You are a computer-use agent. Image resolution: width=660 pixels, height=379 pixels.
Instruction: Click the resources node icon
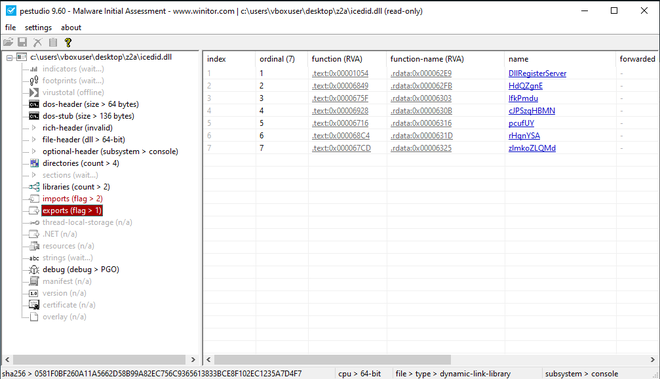tap(34, 246)
